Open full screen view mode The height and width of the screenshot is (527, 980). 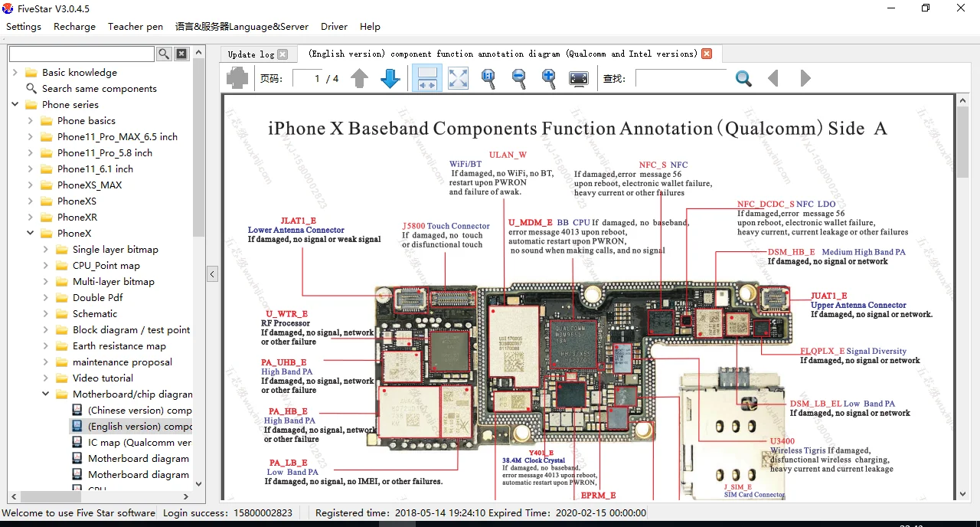click(x=579, y=78)
